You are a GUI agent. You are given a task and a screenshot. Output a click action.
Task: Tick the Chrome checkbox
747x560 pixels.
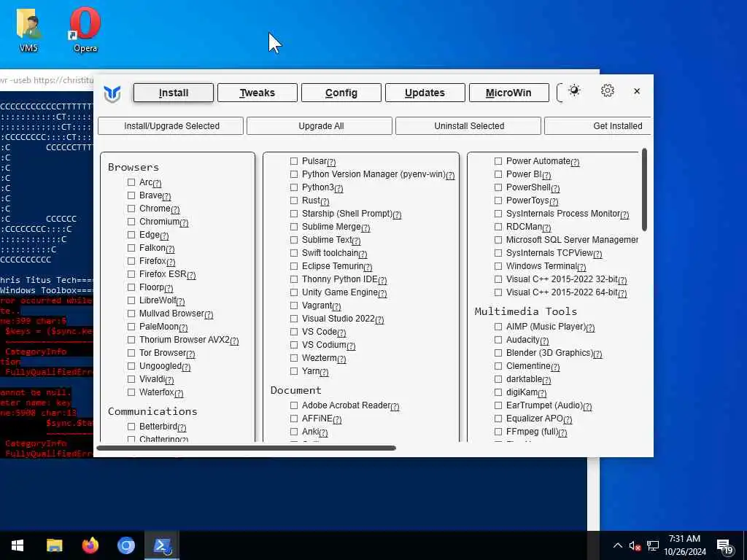click(131, 209)
